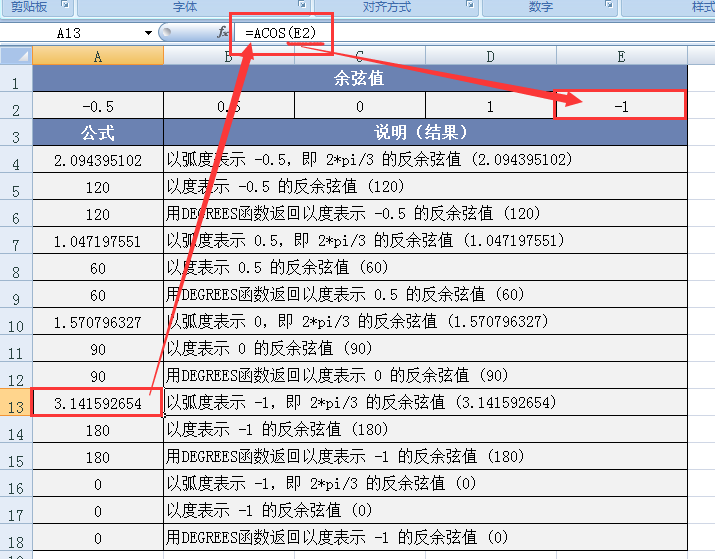Select row 10 header
The width and height of the screenshot is (715, 559).
[x=16, y=321]
